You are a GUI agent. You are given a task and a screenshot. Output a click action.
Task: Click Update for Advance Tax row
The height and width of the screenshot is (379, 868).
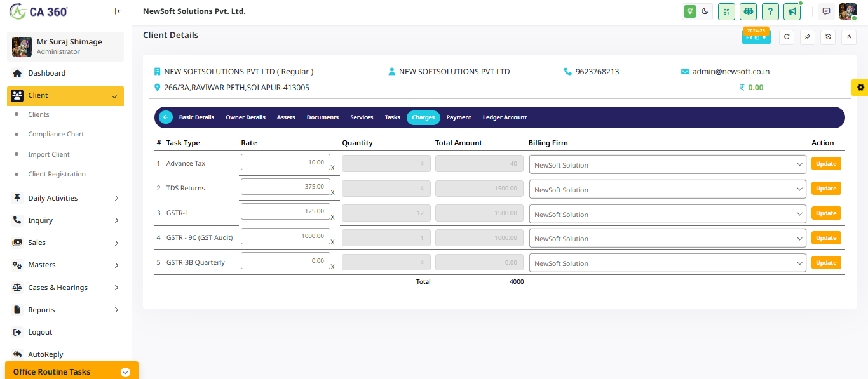(x=826, y=163)
